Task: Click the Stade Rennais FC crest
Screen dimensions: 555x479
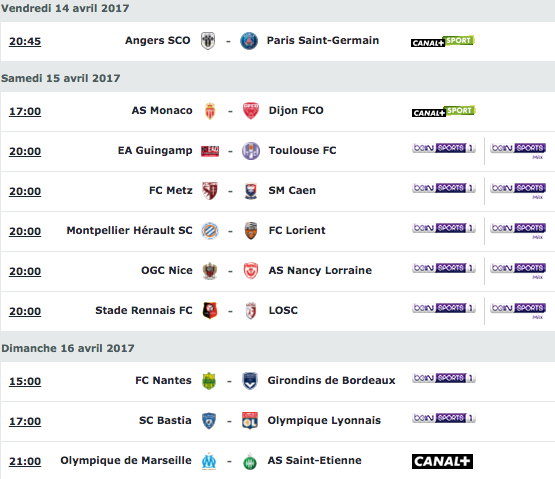Action: click(x=210, y=310)
